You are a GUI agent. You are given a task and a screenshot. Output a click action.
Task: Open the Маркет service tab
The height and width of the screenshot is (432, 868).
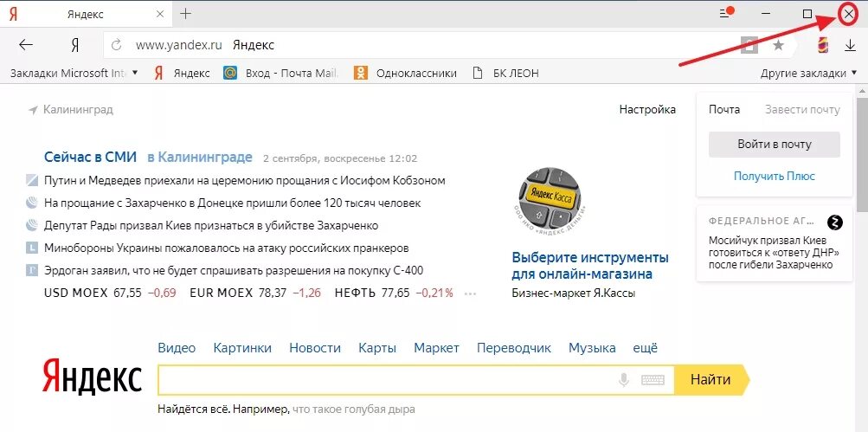[437, 348]
